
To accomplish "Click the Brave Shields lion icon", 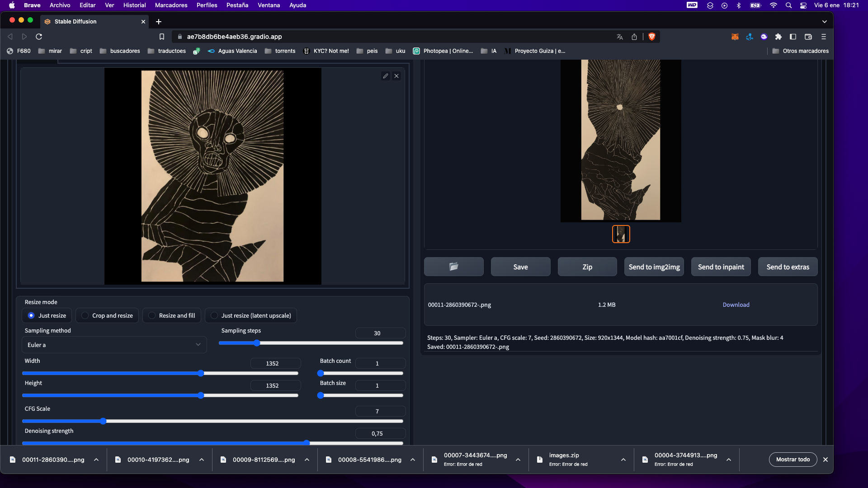I will point(651,37).
